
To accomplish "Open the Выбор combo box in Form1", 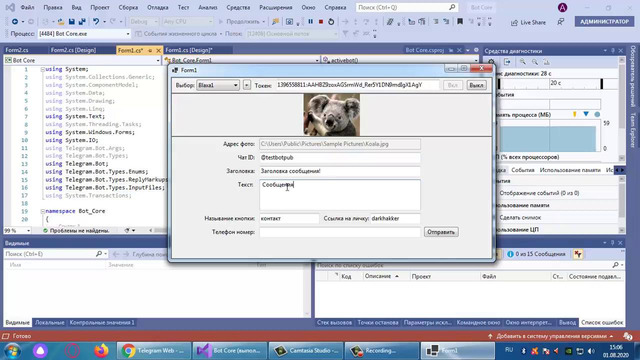I will tap(218, 85).
